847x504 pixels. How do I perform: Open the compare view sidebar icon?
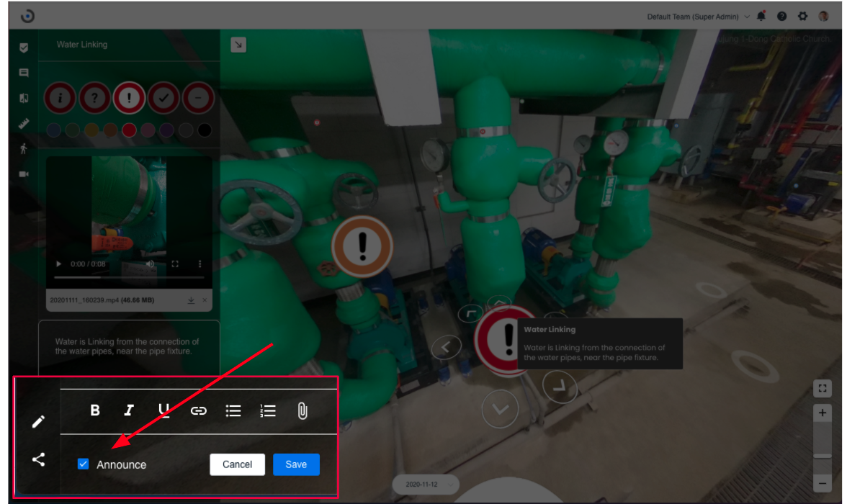point(24,99)
